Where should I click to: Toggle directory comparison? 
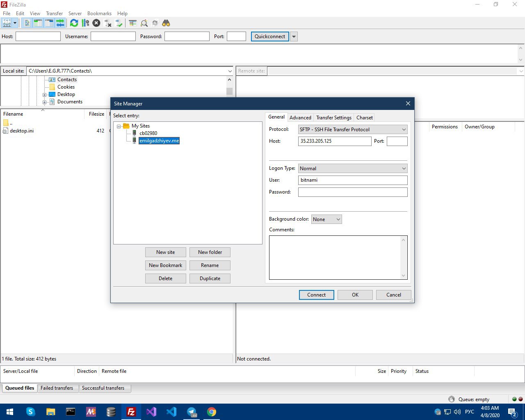coord(144,23)
